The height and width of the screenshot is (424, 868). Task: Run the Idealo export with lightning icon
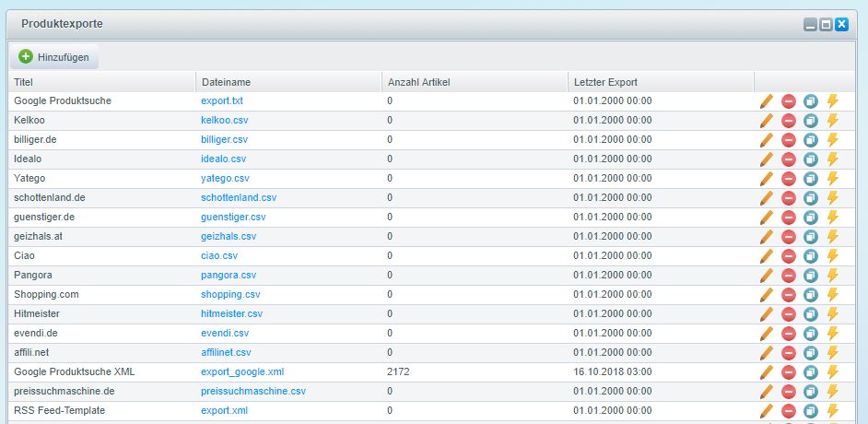pyautogui.click(x=833, y=159)
